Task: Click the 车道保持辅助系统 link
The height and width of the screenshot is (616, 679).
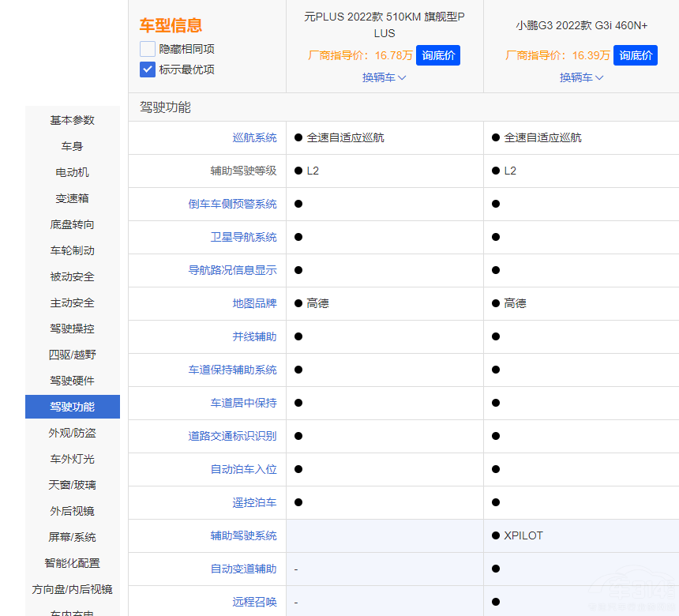Action: 232,370
